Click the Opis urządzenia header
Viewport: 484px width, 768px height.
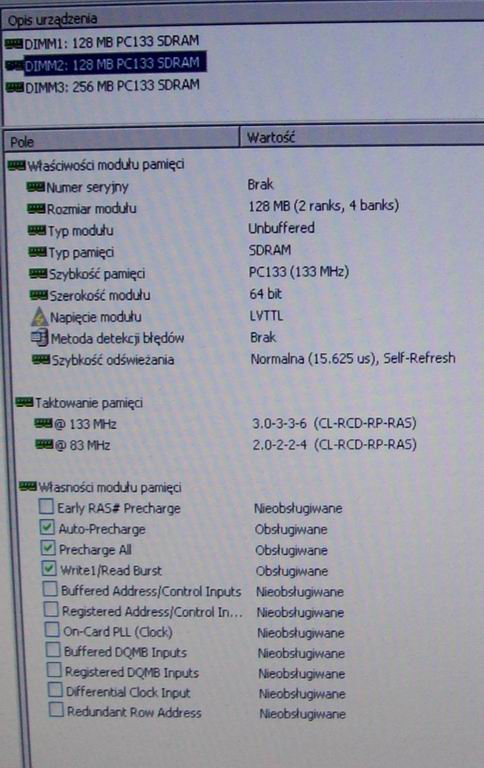(52, 19)
